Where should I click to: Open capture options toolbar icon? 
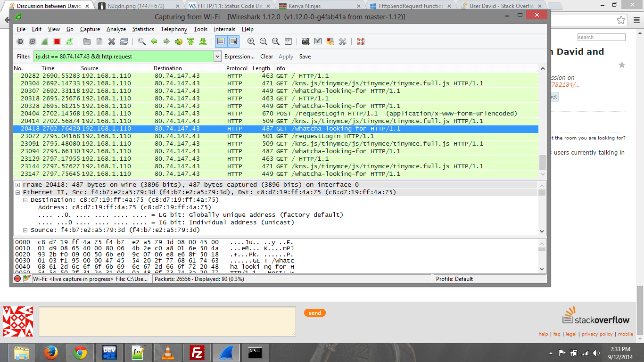tap(33, 41)
